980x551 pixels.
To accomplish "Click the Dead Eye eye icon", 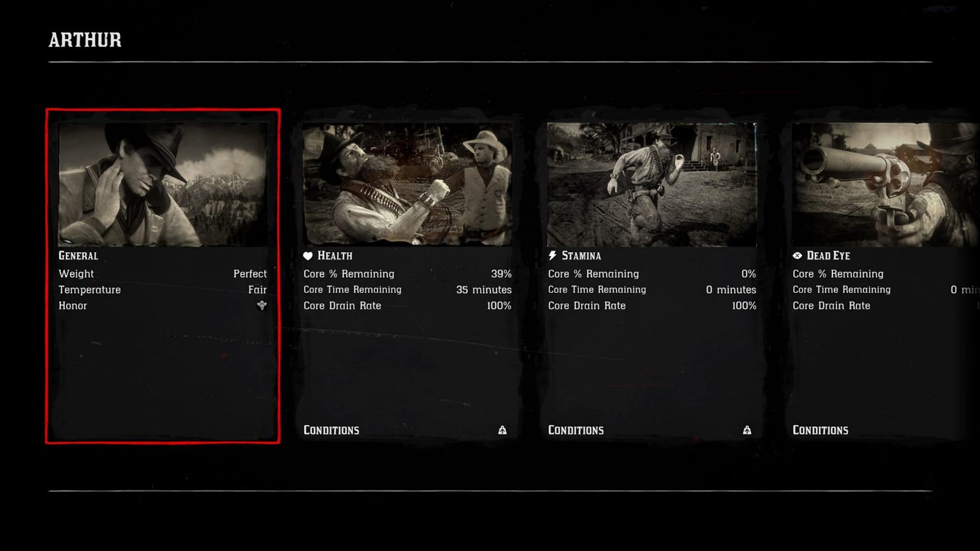I will (x=797, y=256).
